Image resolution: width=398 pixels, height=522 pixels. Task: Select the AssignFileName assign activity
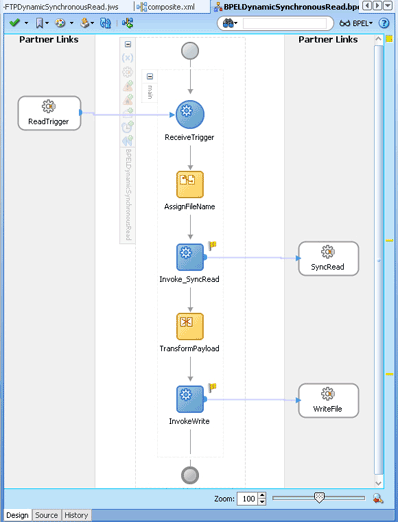190,185
